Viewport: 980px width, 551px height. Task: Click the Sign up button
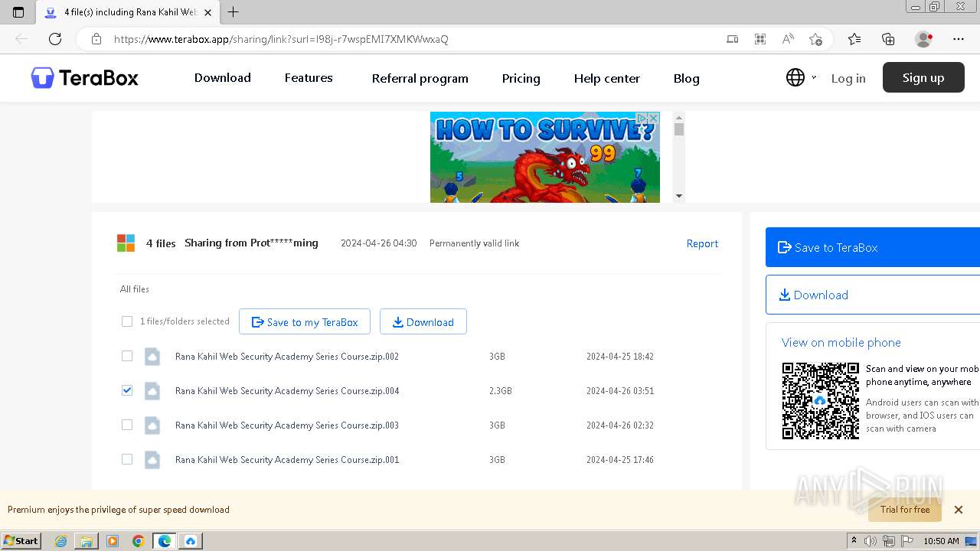[923, 77]
